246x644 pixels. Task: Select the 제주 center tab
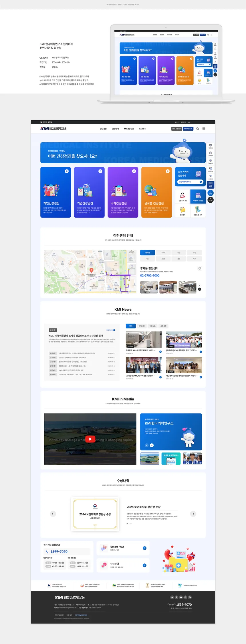click(195, 259)
